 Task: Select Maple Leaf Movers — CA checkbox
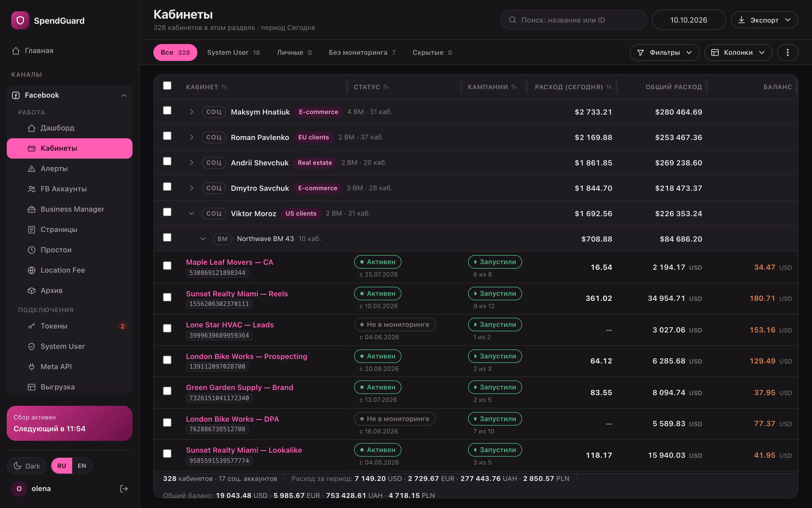(167, 266)
